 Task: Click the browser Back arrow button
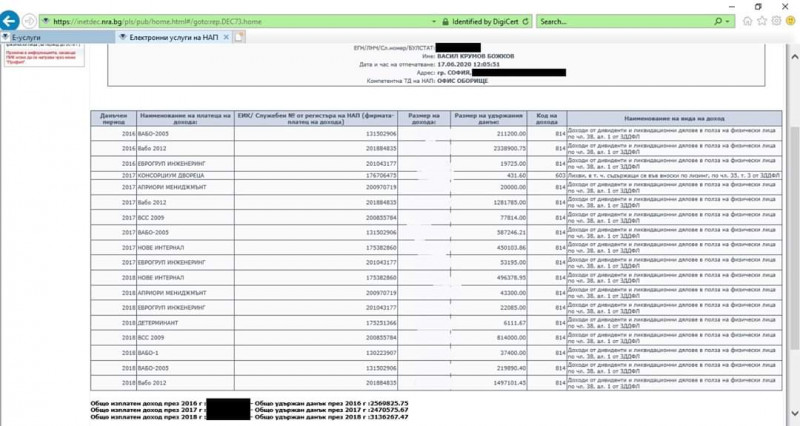click(x=14, y=20)
